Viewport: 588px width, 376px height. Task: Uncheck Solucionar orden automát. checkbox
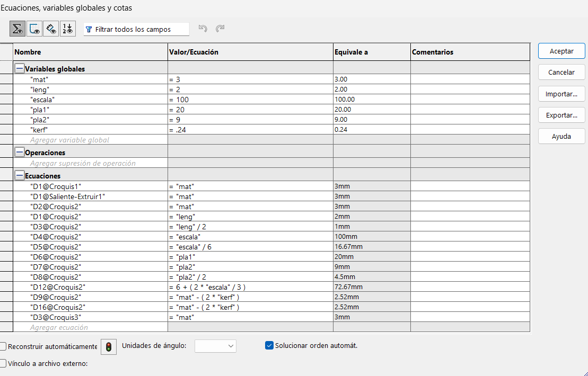tap(269, 346)
